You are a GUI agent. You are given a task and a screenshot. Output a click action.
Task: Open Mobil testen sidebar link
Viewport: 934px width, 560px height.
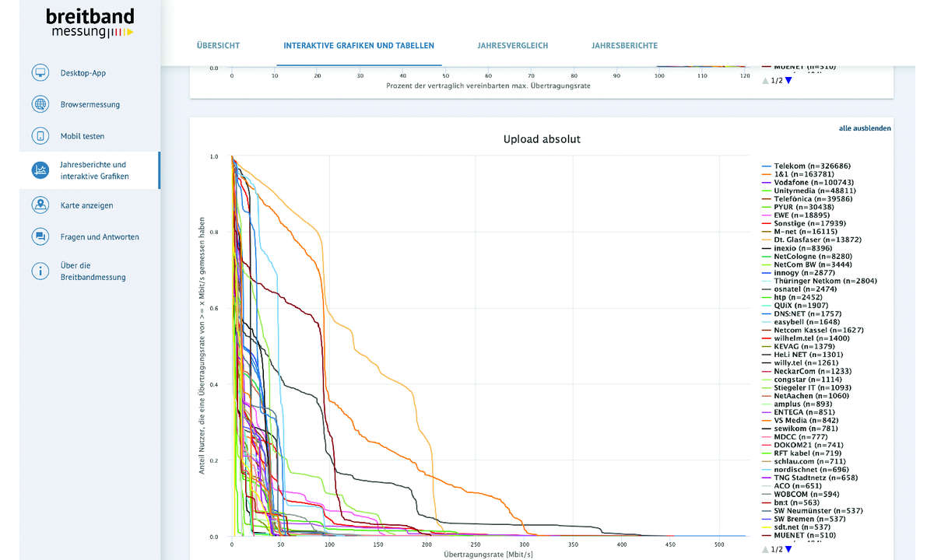(83, 136)
